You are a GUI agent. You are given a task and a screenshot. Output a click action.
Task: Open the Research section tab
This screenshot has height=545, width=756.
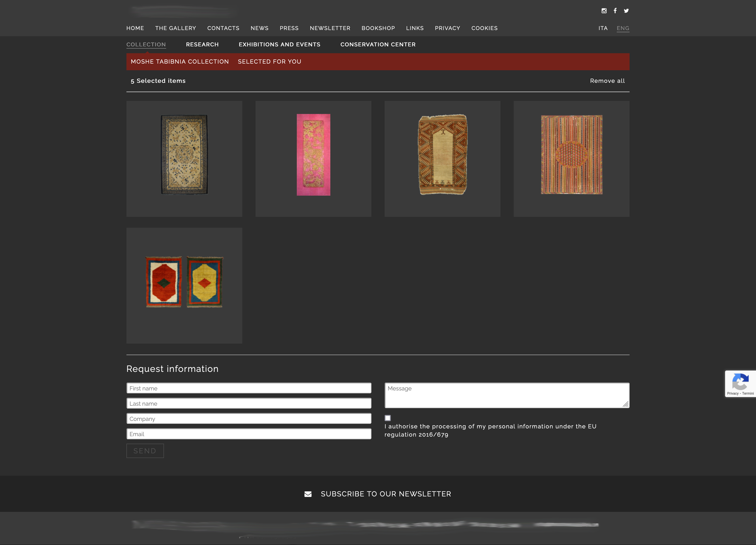coord(202,44)
